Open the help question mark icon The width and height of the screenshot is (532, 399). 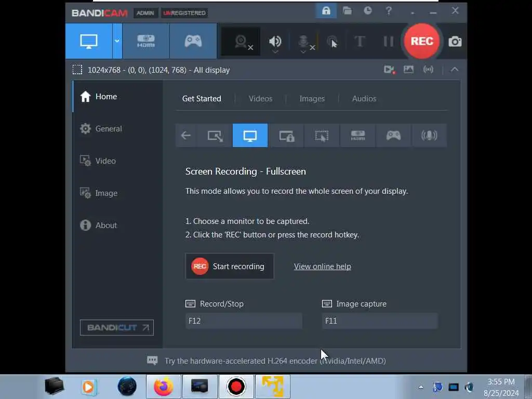(389, 11)
